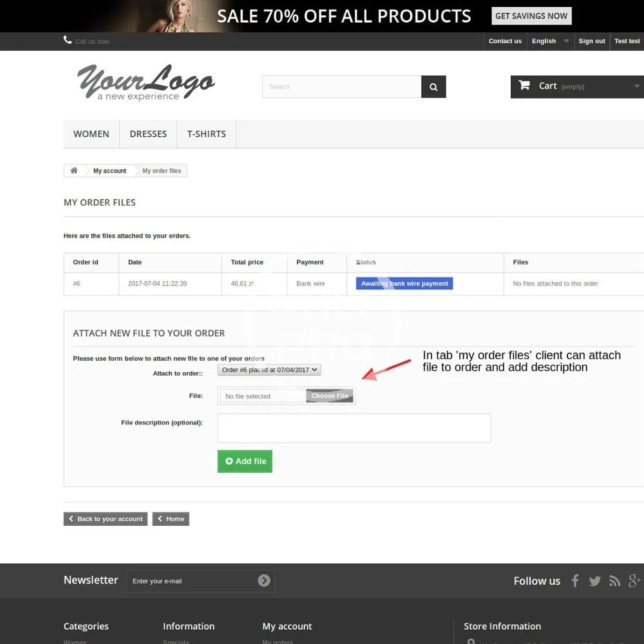This screenshot has width=644, height=644.
Task: Open the Google Plus follow icon
Action: 634,581
